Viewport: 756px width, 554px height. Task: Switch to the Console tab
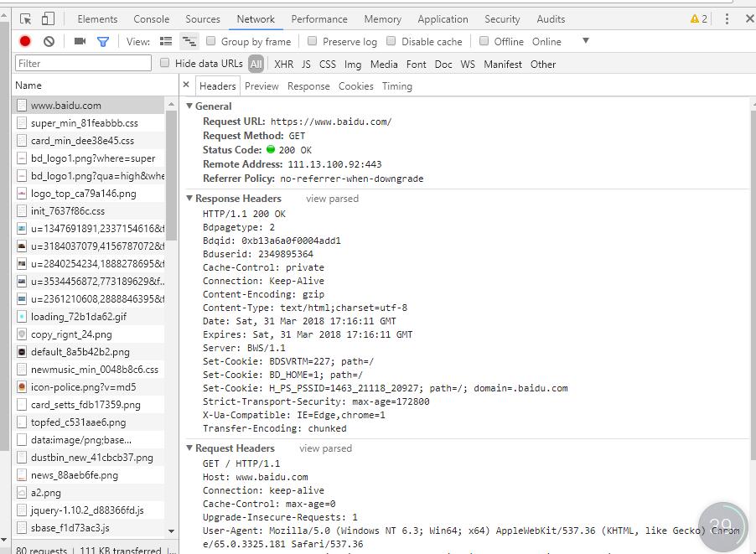coord(152,19)
